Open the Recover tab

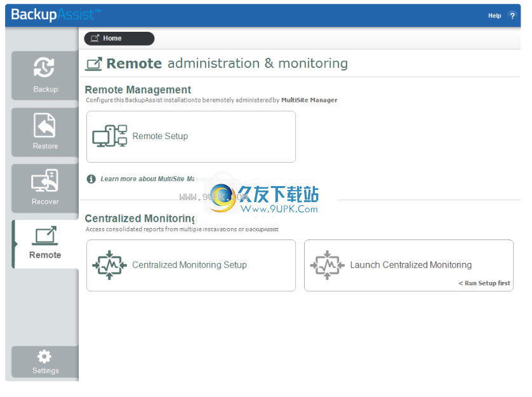pyautogui.click(x=45, y=189)
